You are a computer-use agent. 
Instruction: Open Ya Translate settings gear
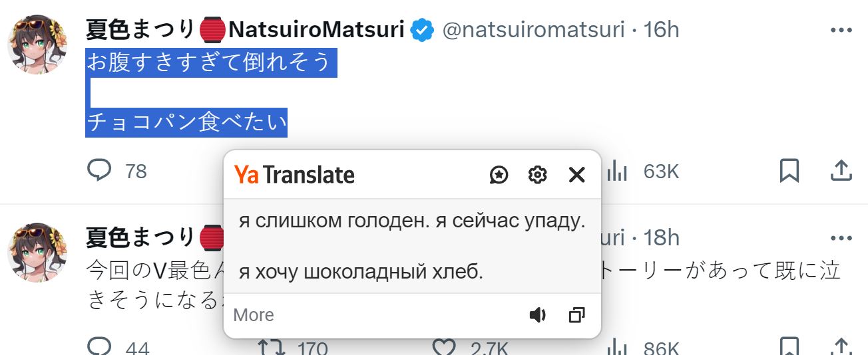click(x=537, y=175)
